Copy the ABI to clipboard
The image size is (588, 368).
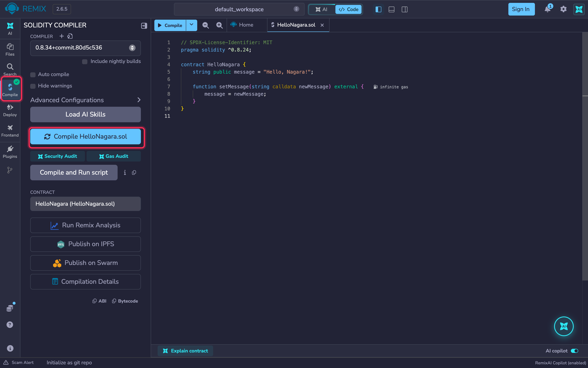click(x=99, y=301)
